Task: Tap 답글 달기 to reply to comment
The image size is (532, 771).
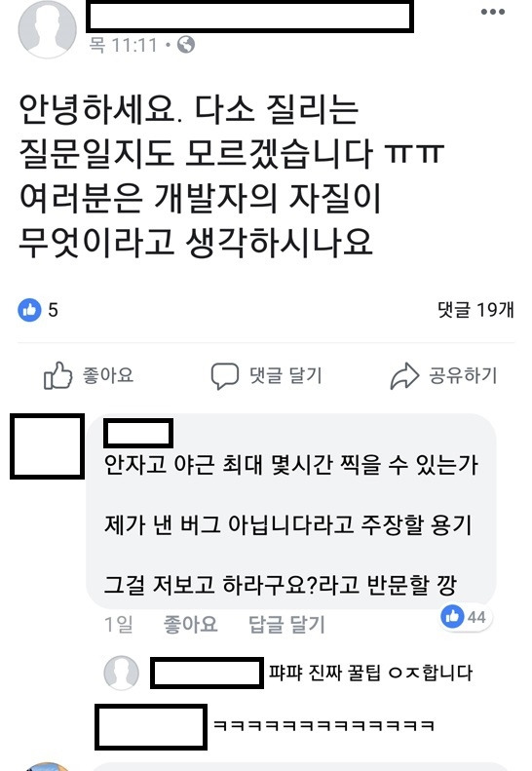Action: [286, 625]
